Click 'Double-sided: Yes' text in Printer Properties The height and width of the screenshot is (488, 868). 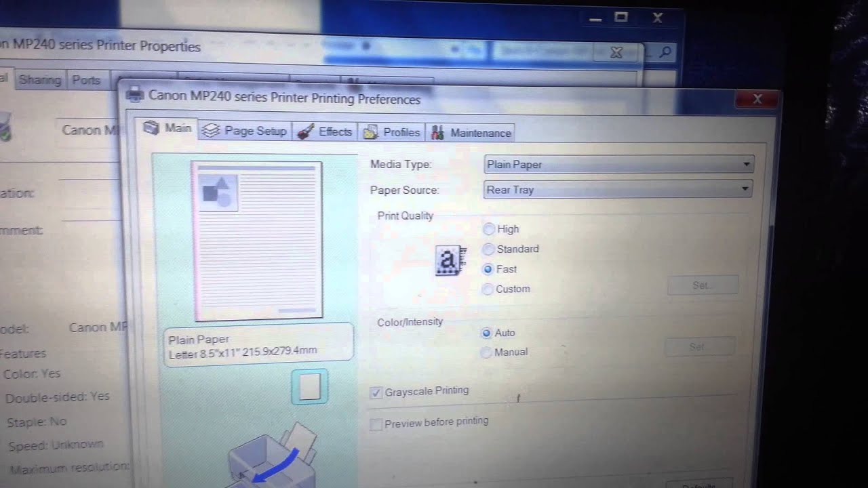(x=57, y=397)
